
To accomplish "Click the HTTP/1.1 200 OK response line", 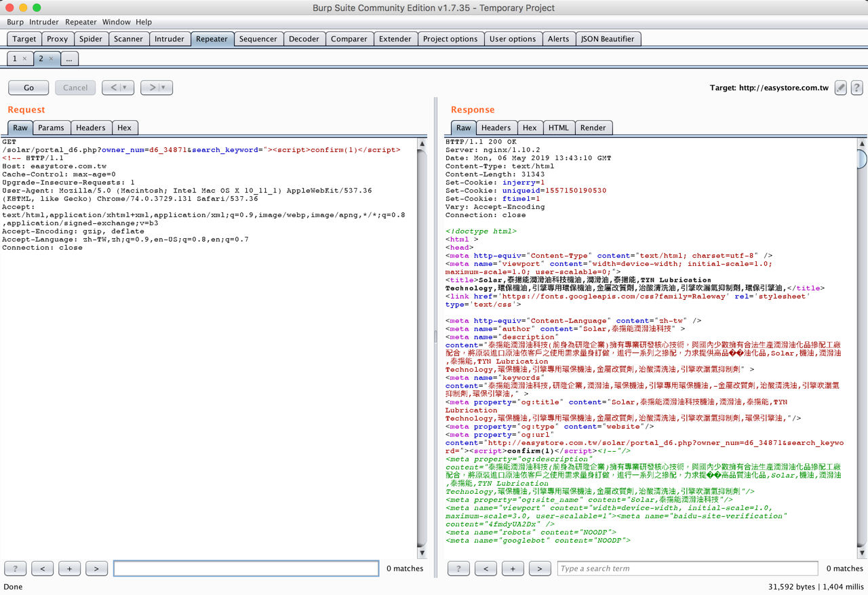I will (x=481, y=142).
